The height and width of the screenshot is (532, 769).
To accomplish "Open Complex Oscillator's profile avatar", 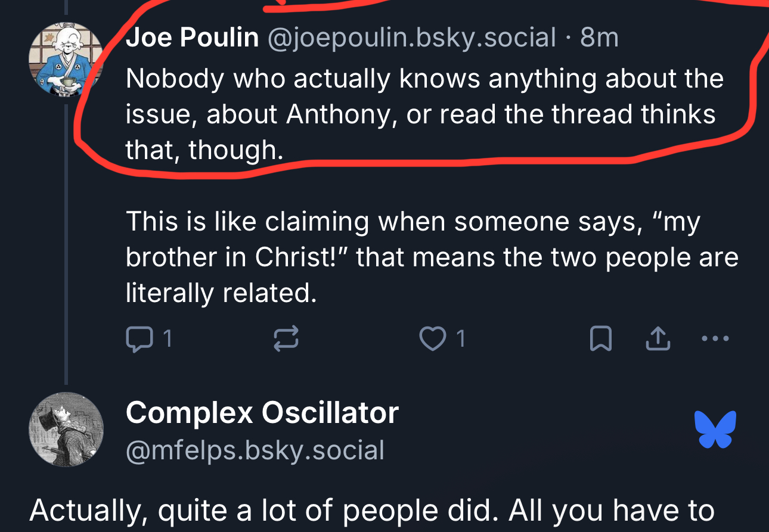I will (x=66, y=429).
